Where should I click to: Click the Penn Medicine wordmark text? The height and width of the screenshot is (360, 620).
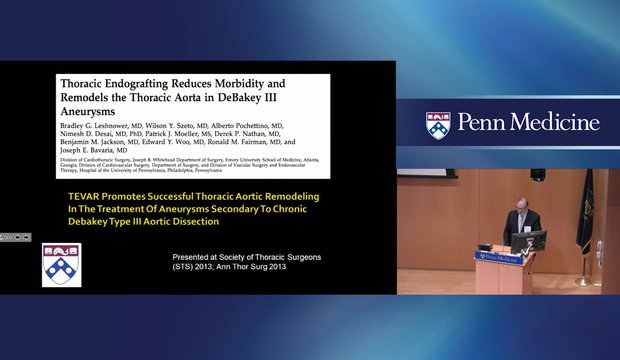[529, 122]
